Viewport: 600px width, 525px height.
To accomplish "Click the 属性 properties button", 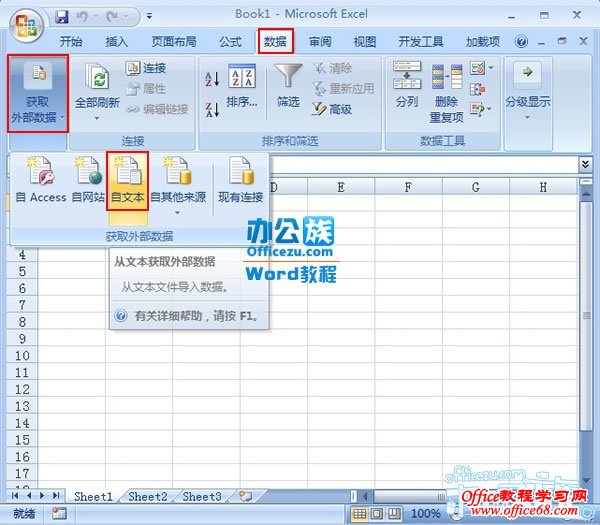I will pos(146,89).
